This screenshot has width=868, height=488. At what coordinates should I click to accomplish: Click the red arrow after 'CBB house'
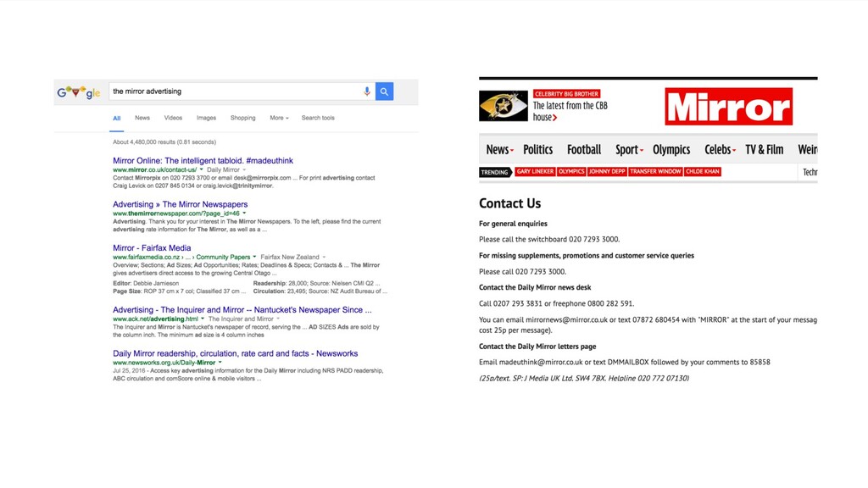[x=554, y=118]
